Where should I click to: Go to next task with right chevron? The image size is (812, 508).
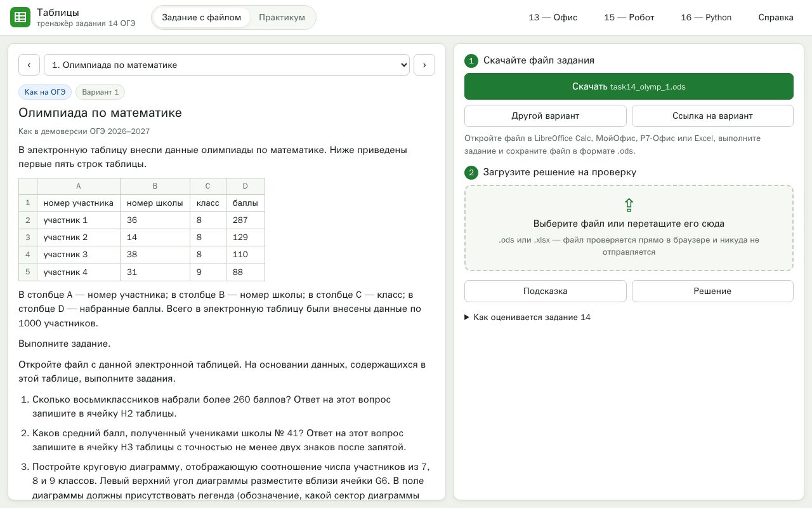424,65
